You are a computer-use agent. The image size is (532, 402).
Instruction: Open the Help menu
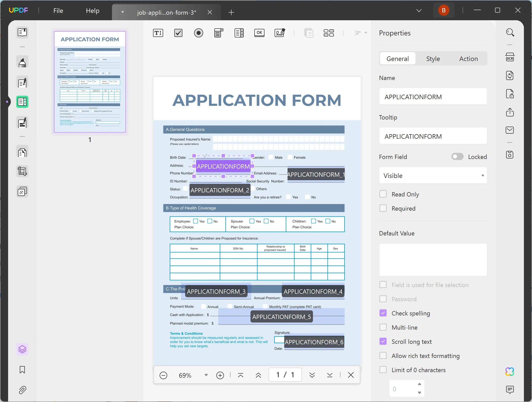click(92, 11)
